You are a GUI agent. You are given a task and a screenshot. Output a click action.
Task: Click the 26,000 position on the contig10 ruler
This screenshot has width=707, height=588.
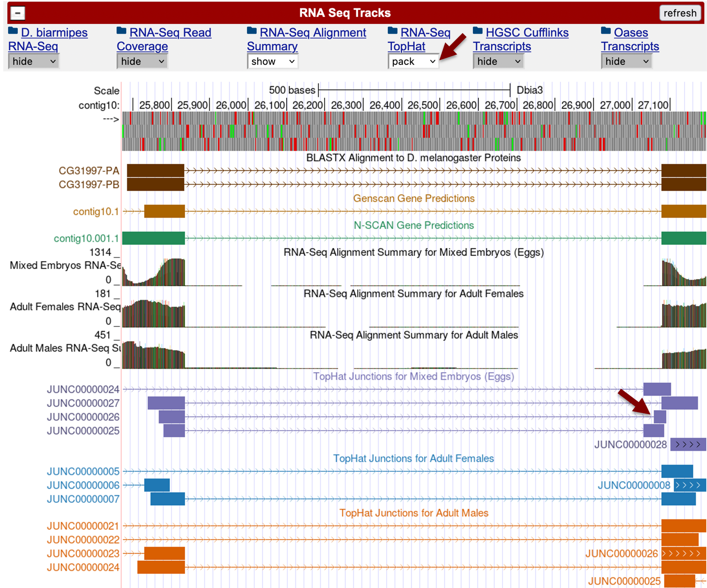231,105
